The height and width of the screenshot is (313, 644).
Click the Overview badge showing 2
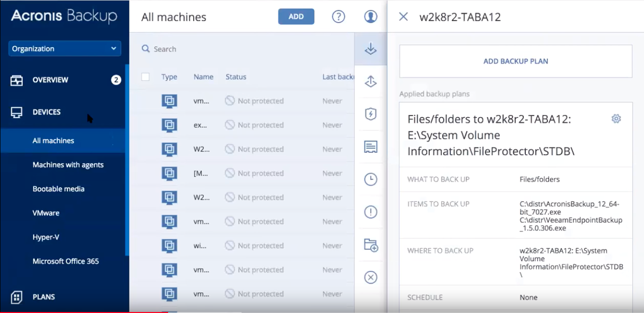[116, 80]
